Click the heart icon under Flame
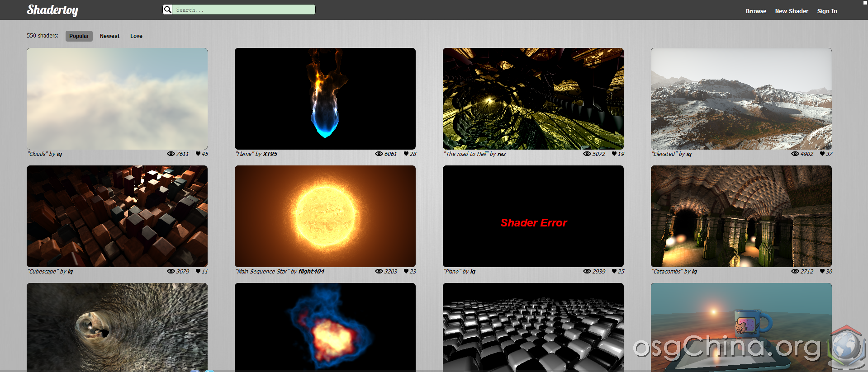 [x=406, y=154]
